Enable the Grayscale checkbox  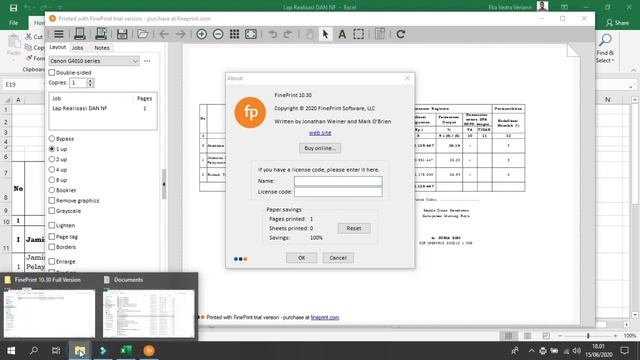pos(52,211)
